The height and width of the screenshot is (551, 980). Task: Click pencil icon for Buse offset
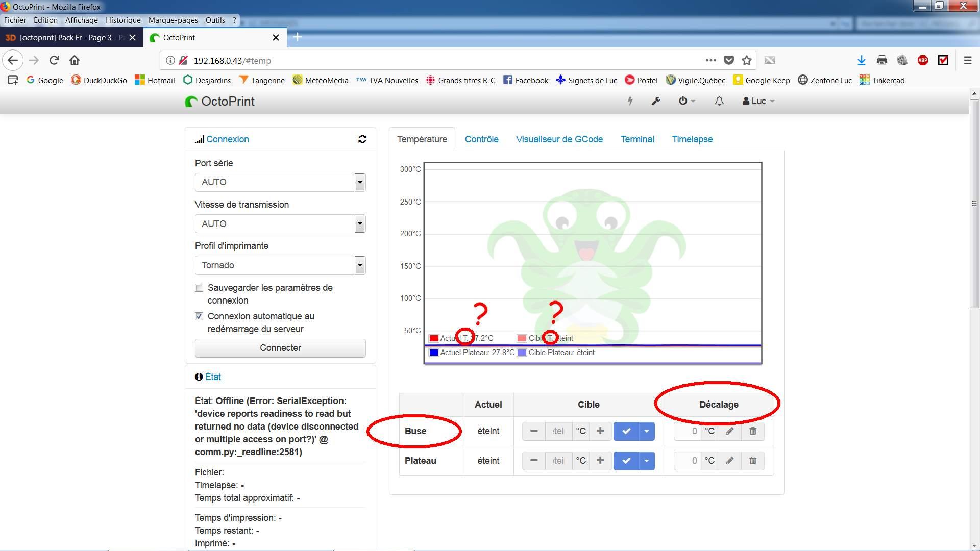point(730,431)
